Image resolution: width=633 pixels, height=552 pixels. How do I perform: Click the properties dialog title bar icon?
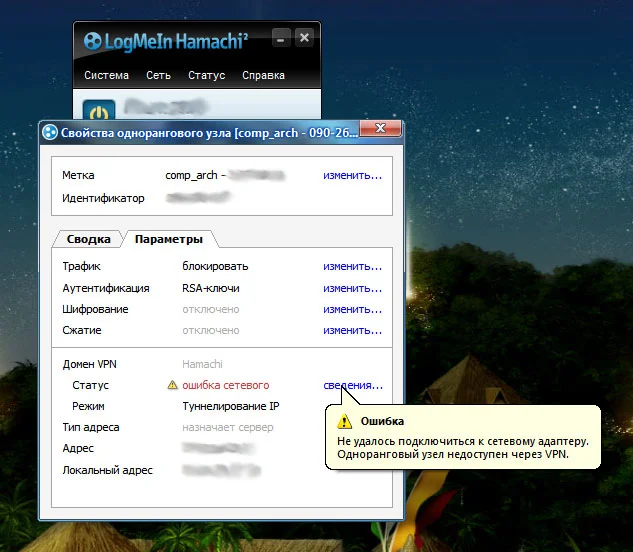click(50, 132)
